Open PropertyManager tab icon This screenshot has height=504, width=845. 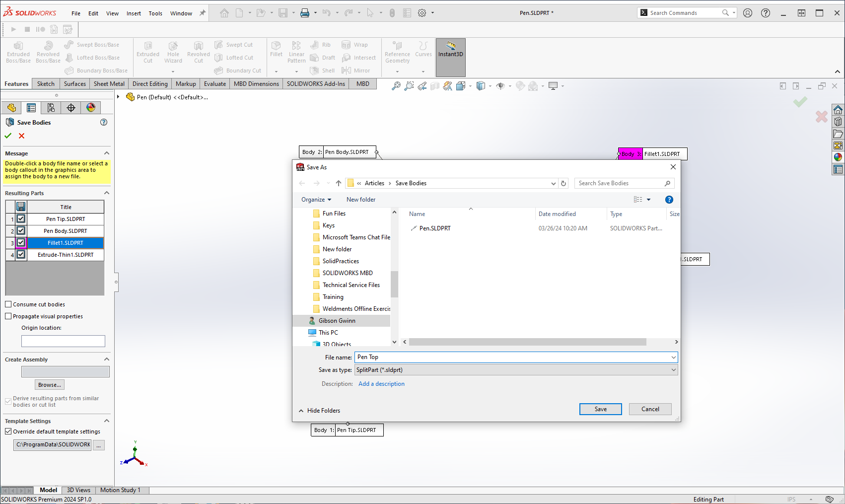point(31,108)
